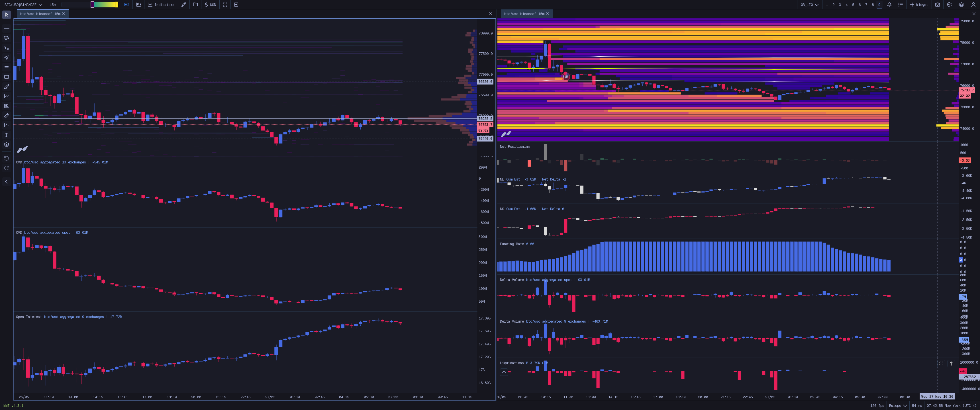Switch the USD currency denomination
The width and height of the screenshot is (980, 410).
click(210, 5)
